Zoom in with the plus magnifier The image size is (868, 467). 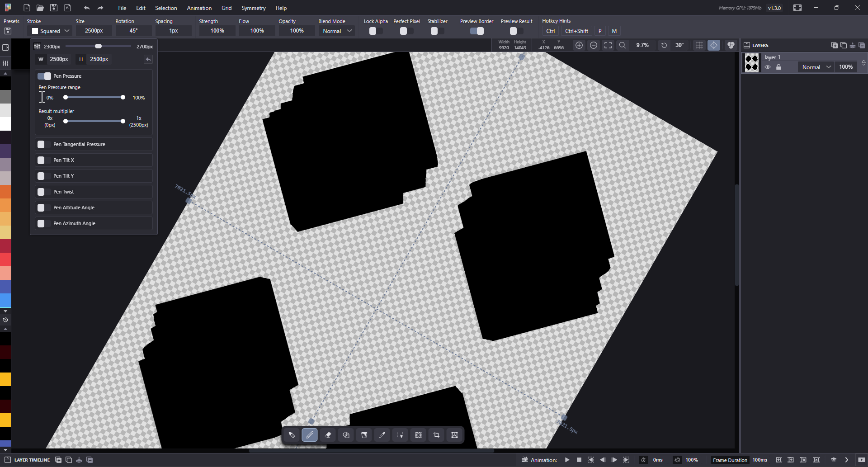tap(579, 45)
